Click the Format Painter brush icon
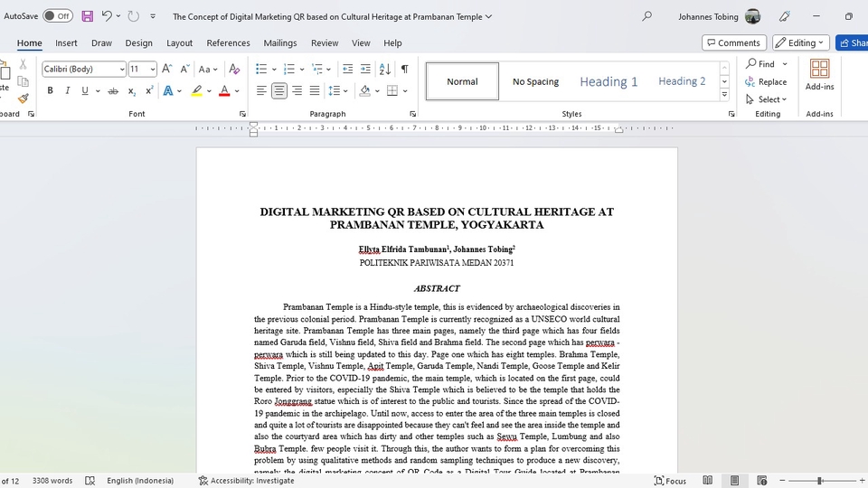 click(x=23, y=99)
